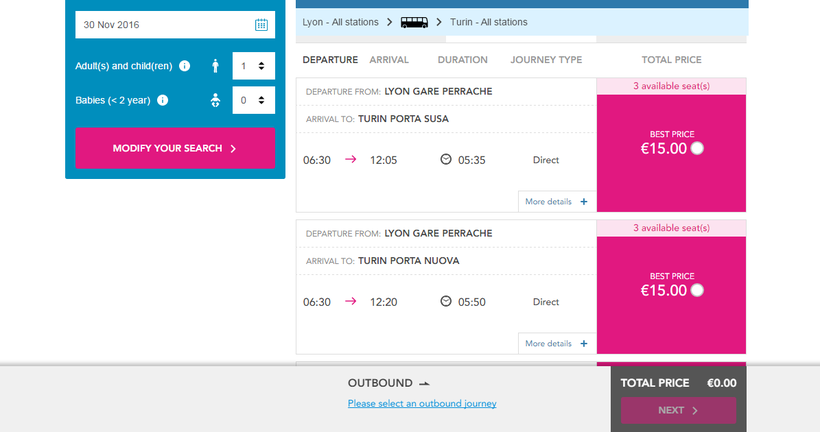This screenshot has width=820, height=432.
Task: Click the Next button
Action: (x=678, y=411)
